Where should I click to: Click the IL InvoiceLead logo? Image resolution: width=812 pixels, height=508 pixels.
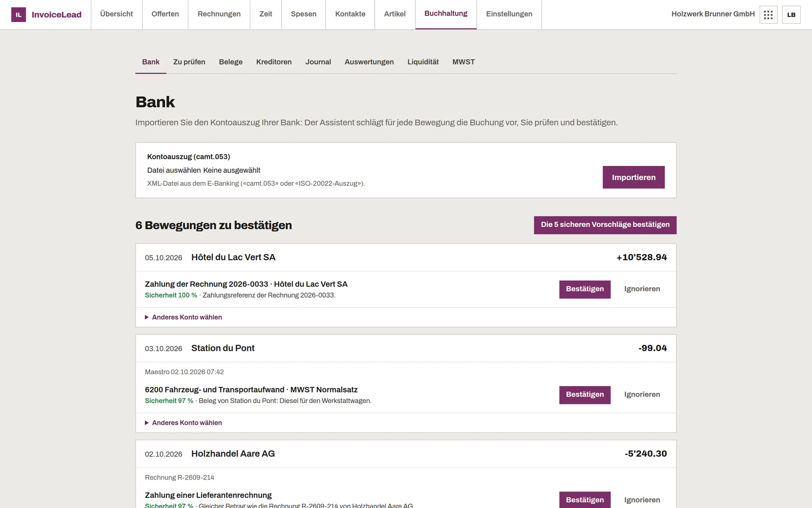click(47, 15)
